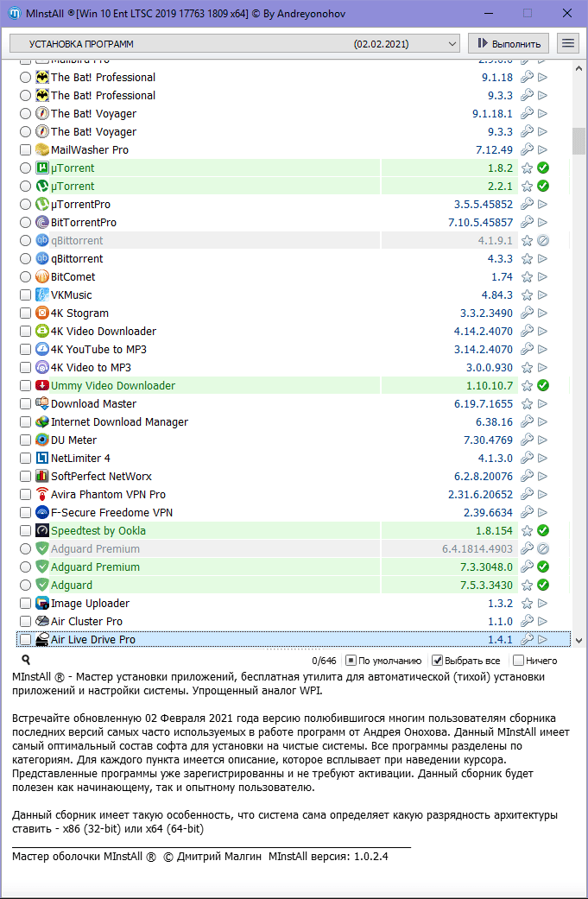Click the BitTorrentPro application icon
This screenshot has height=899, width=588.
[41, 223]
